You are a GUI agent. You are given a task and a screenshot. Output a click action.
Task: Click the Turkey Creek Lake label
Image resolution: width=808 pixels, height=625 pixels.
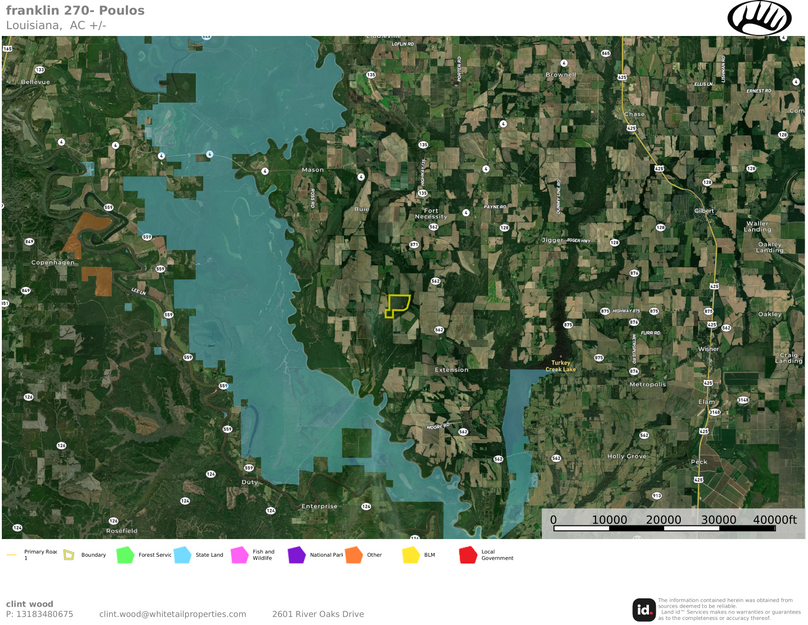pos(560,366)
